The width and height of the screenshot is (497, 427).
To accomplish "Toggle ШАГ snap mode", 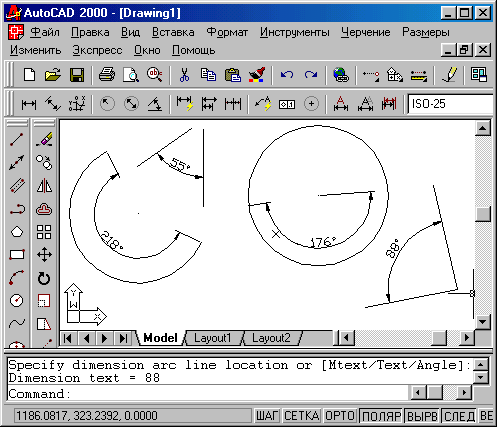I will click(267, 416).
